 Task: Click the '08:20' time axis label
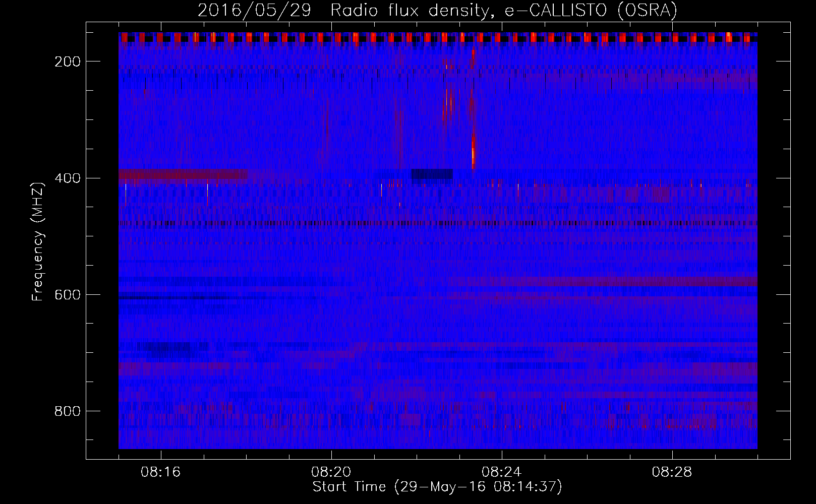pos(331,472)
